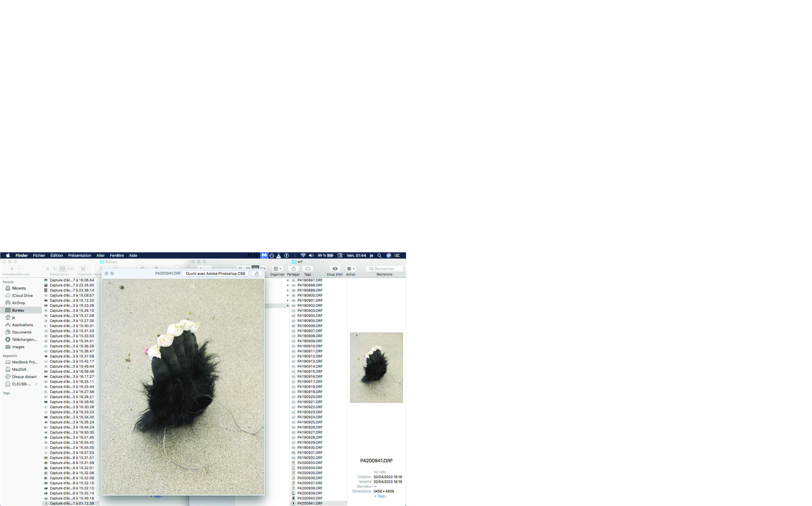This screenshot has width=812, height=506.
Task: Open Notification Center from the menu bar
Action: pyautogui.click(x=397, y=255)
